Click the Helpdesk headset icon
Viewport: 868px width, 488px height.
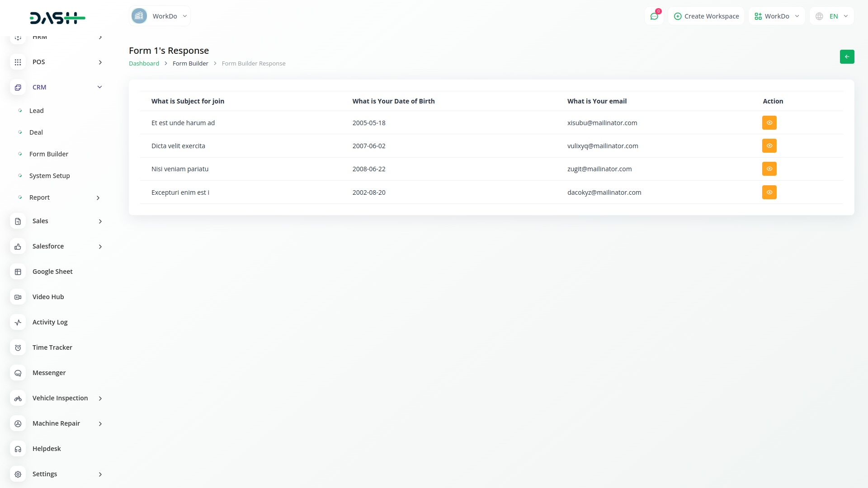point(18,449)
